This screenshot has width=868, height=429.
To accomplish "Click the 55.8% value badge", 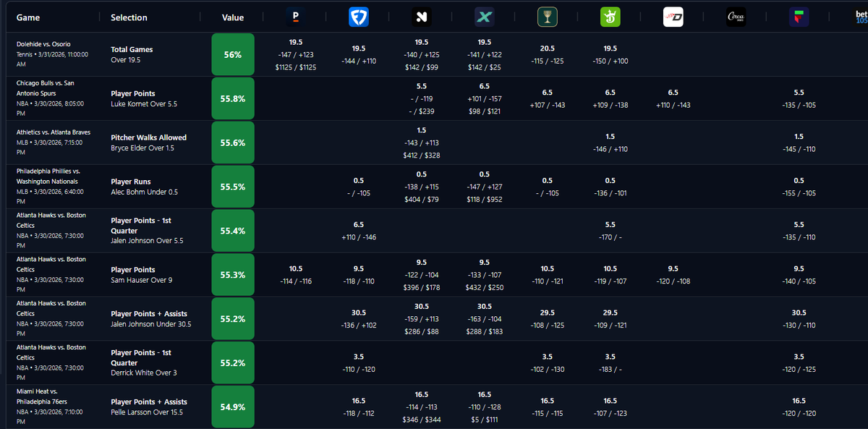I will point(233,98).
